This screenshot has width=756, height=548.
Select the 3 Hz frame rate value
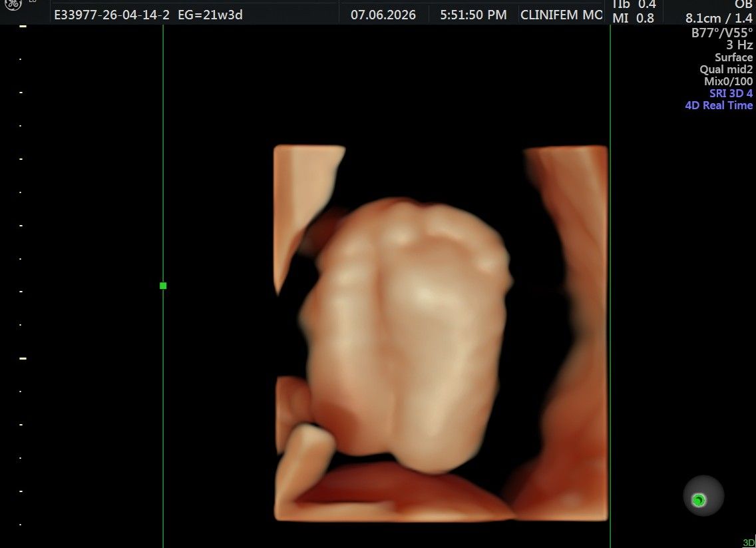739,45
